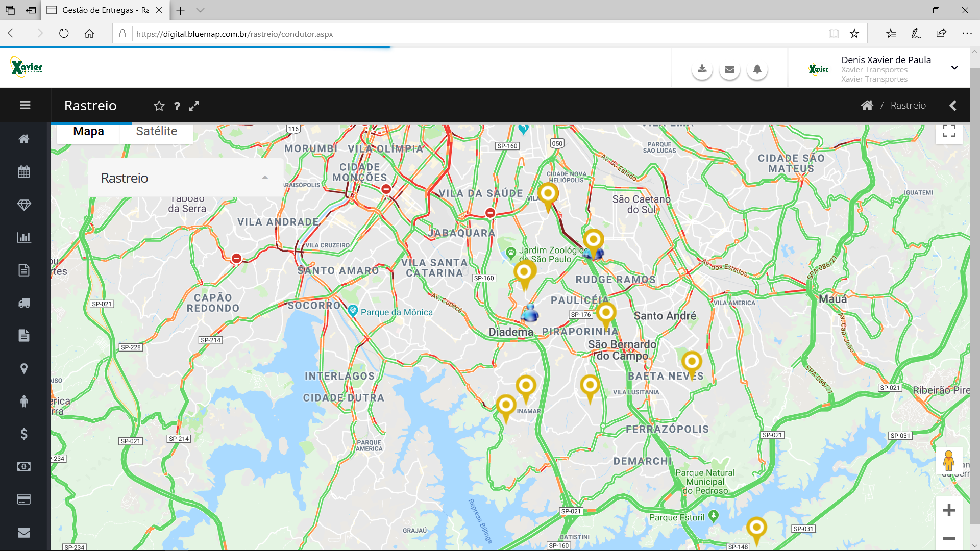Open the calendar icon in the sidebar
This screenshot has height=551, width=980.
24,172
